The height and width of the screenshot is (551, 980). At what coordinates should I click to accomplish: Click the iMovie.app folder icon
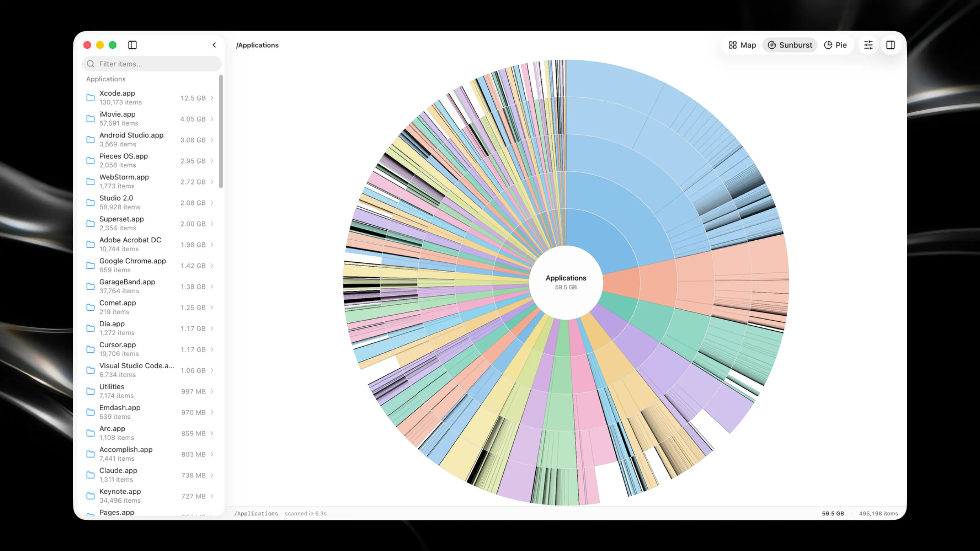(91, 119)
